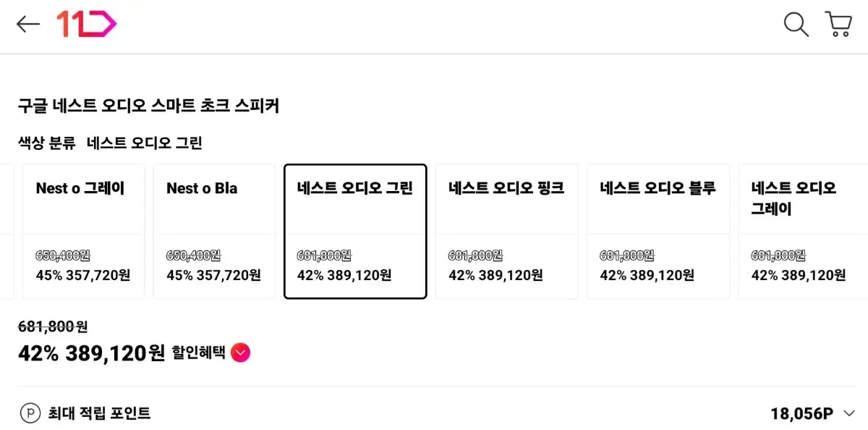Click the product title 구글 네스트 오디오
This screenshot has width=868, height=430.
[x=148, y=106]
